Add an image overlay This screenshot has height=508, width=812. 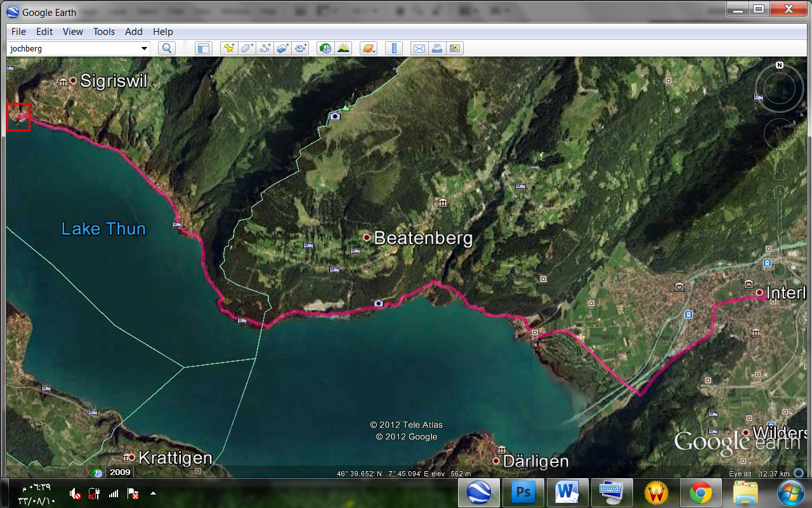[282, 48]
